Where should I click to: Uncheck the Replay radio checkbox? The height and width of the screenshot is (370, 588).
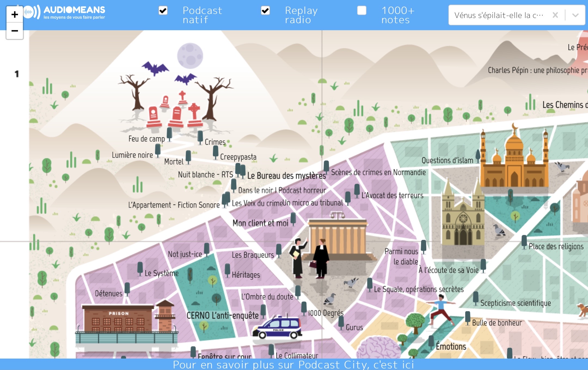pyautogui.click(x=265, y=11)
